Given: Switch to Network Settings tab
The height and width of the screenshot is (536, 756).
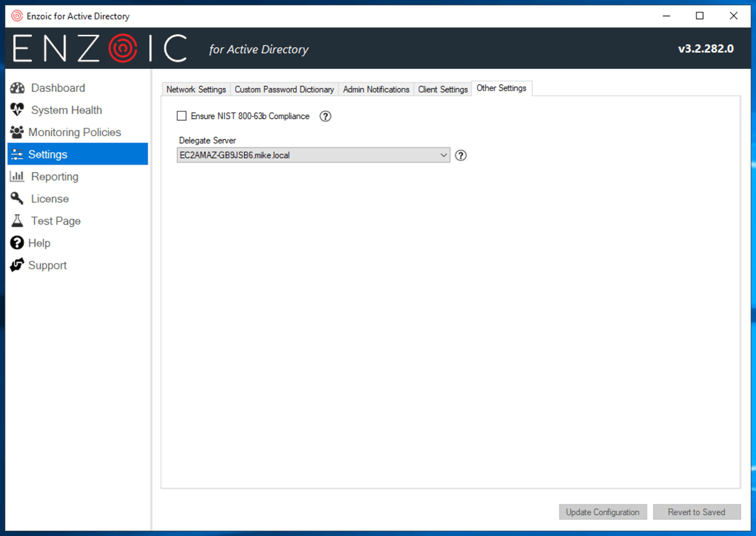Looking at the screenshot, I should 196,90.
